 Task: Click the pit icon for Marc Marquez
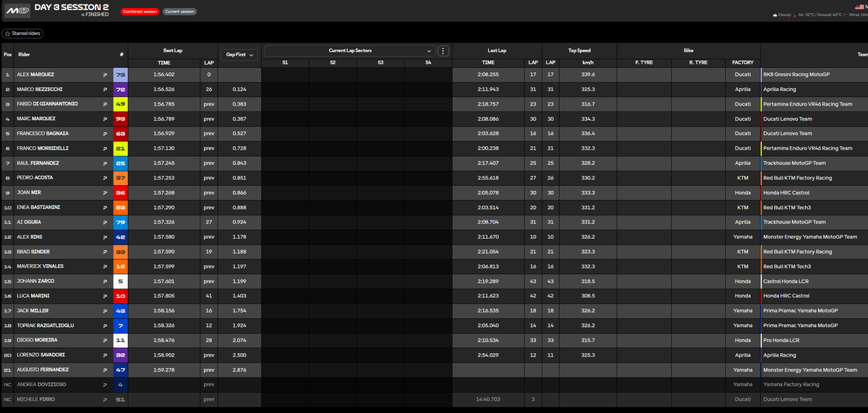105,119
